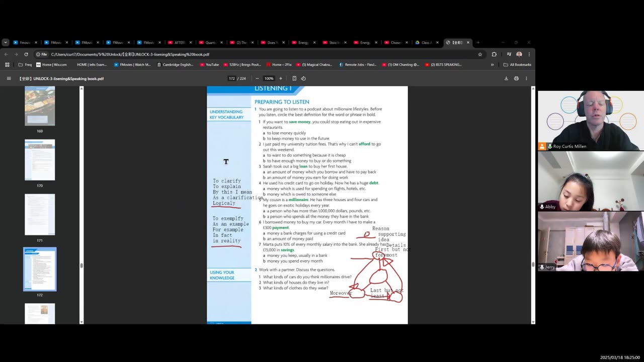Open the Extensions puzzle icon

point(494,54)
